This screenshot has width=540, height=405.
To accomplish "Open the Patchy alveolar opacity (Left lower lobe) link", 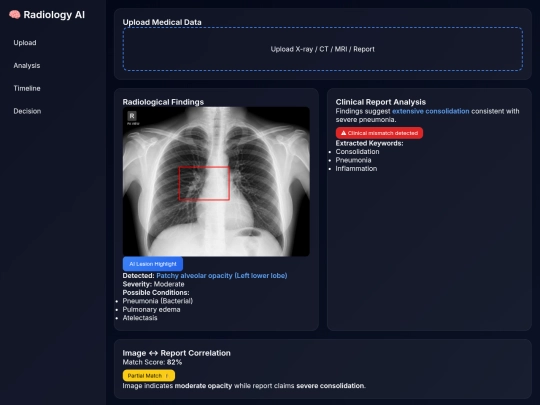I will [x=222, y=276].
